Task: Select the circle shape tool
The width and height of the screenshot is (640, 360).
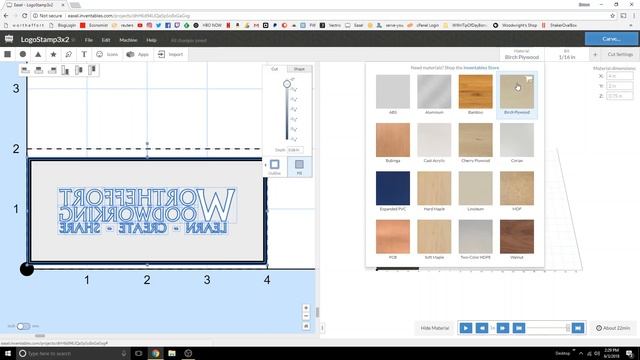Action: coord(23,54)
